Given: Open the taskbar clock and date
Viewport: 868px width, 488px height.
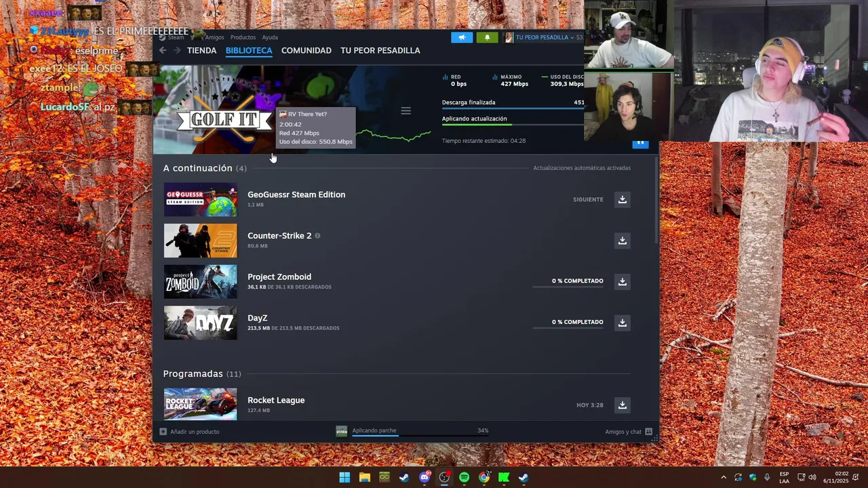Looking at the screenshot, I should [835, 477].
